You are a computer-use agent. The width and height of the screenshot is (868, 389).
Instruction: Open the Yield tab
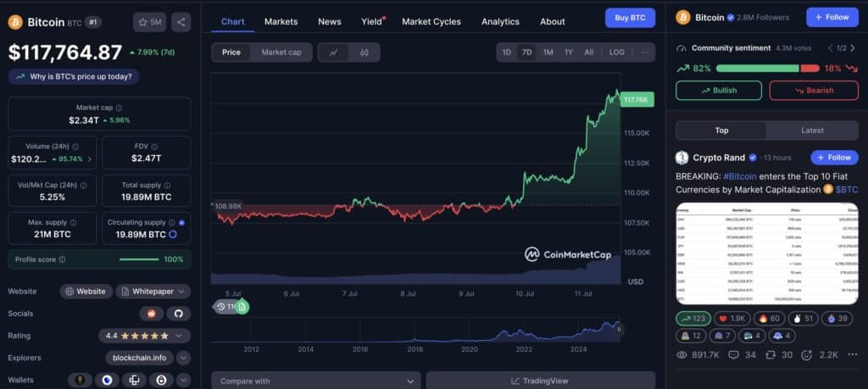coord(372,21)
